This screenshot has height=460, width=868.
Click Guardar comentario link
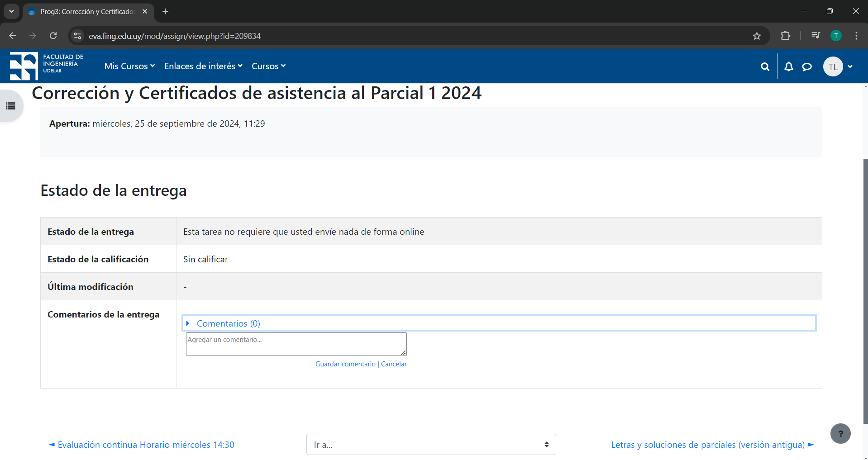[345, 364]
